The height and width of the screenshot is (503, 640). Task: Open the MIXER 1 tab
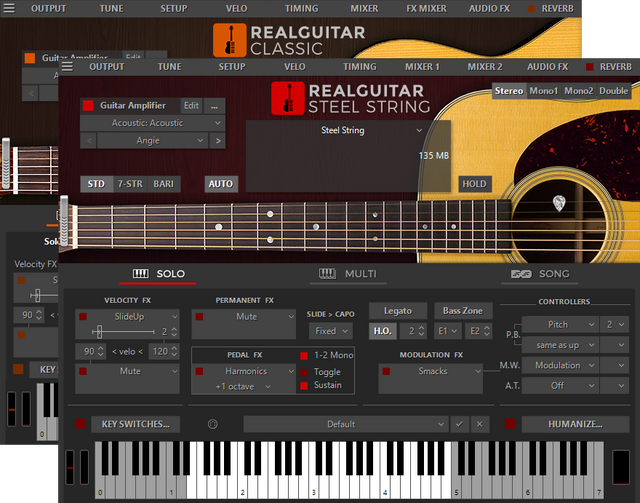point(422,67)
